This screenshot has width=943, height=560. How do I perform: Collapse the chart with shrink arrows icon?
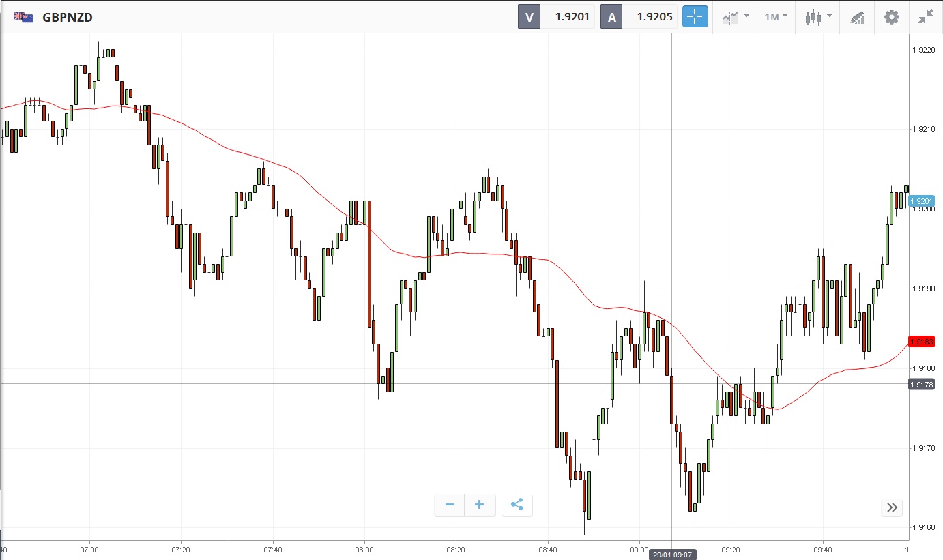925,17
